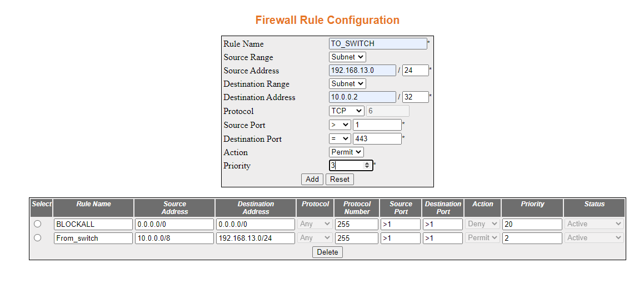Click the destination subnet mask field 32
This screenshot has width=644, height=283.
click(415, 97)
